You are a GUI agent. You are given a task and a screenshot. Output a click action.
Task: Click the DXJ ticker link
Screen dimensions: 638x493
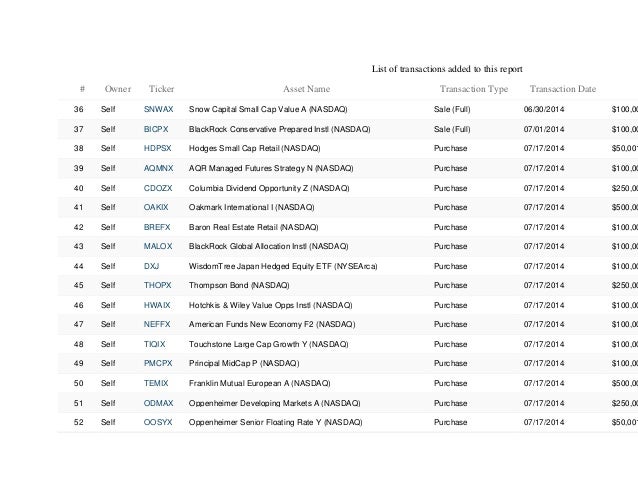click(151, 266)
